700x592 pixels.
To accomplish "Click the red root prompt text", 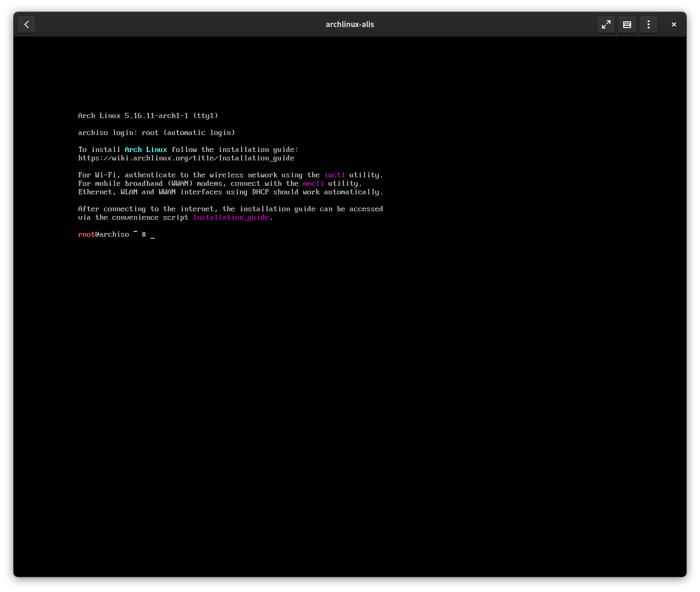I will click(86, 235).
